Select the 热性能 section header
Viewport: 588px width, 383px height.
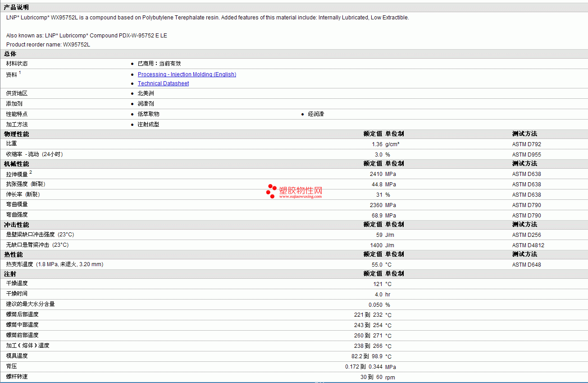(13, 254)
